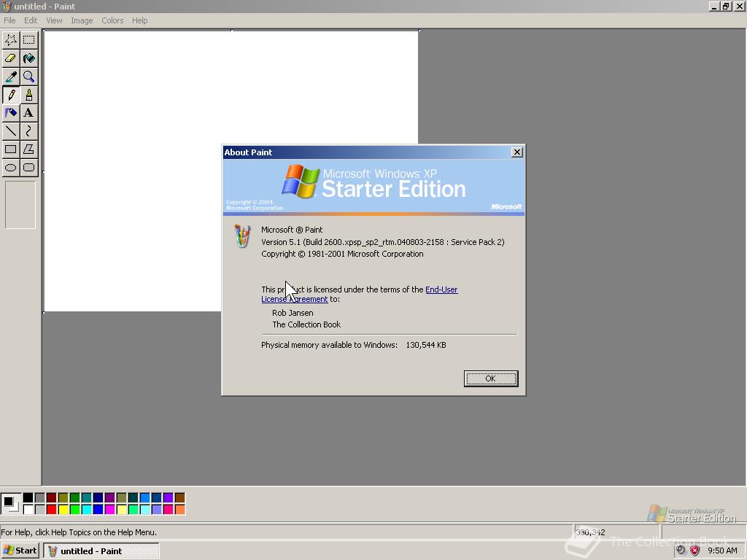Pick the bright red color swatch
This screenshot has width=747, height=560.
click(x=52, y=510)
